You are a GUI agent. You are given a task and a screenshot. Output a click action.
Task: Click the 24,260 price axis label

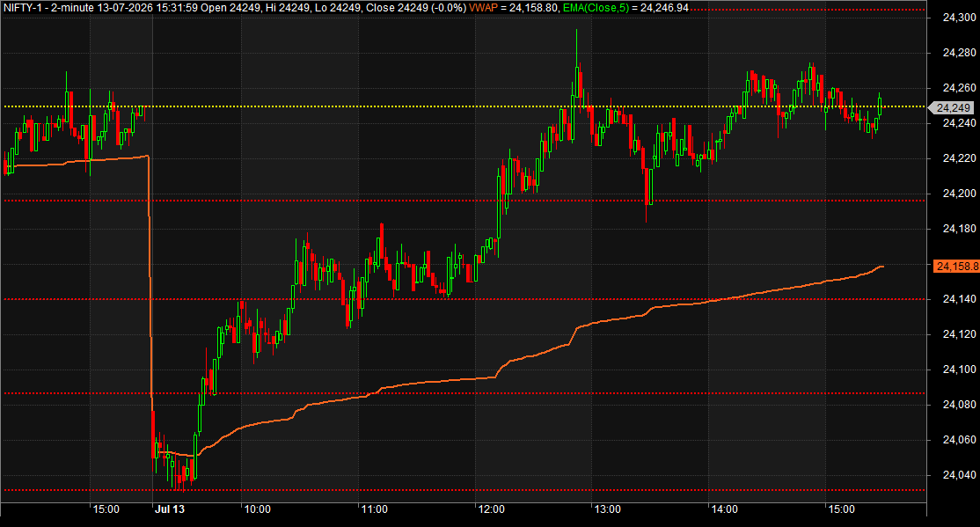tap(959, 87)
